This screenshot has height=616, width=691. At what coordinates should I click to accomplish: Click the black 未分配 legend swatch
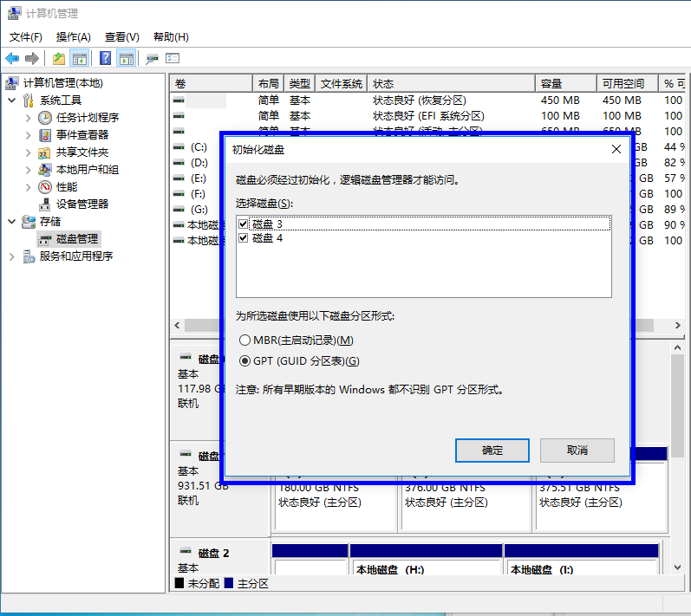tap(179, 583)
